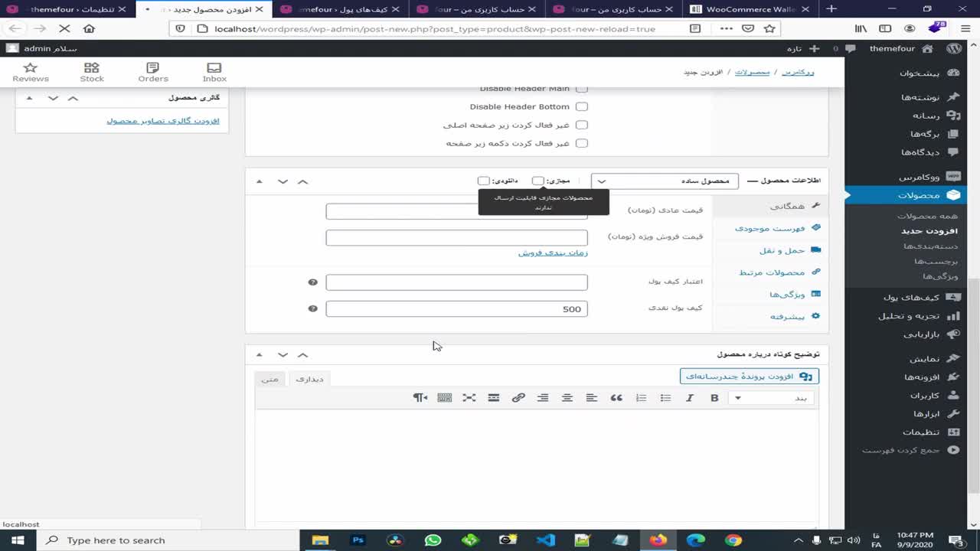Insert a numbered list in the editor

[x=641, y=398]
